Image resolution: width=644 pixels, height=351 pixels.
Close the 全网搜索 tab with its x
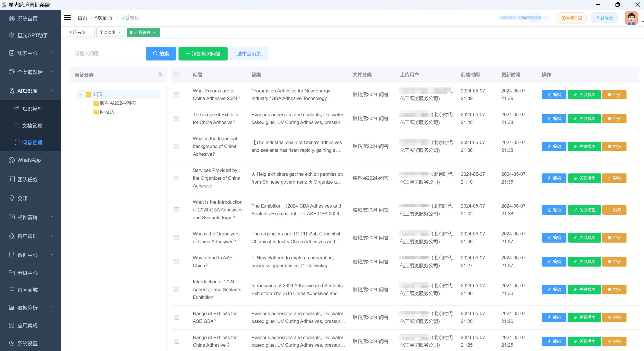coord(119,32)
